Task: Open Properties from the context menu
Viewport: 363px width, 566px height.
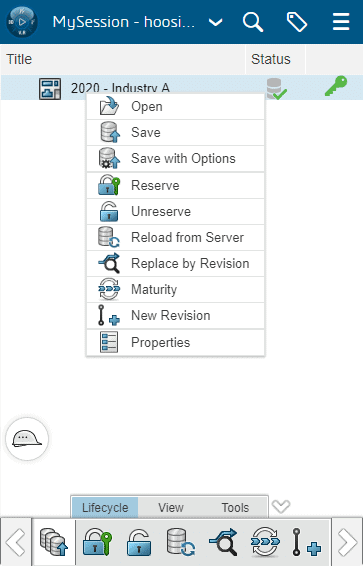Action: 175,342
